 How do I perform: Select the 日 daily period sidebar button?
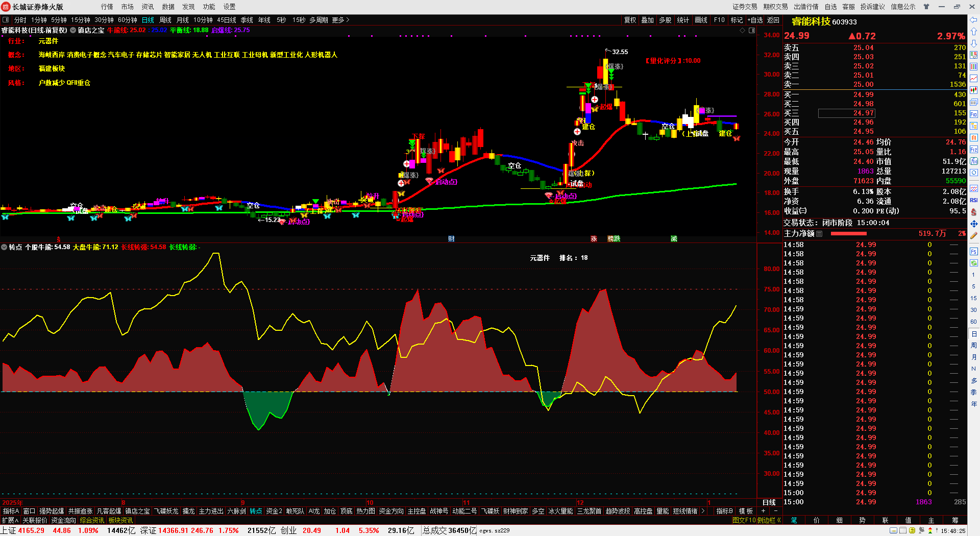pyautogui.click(x=974, y=334)
